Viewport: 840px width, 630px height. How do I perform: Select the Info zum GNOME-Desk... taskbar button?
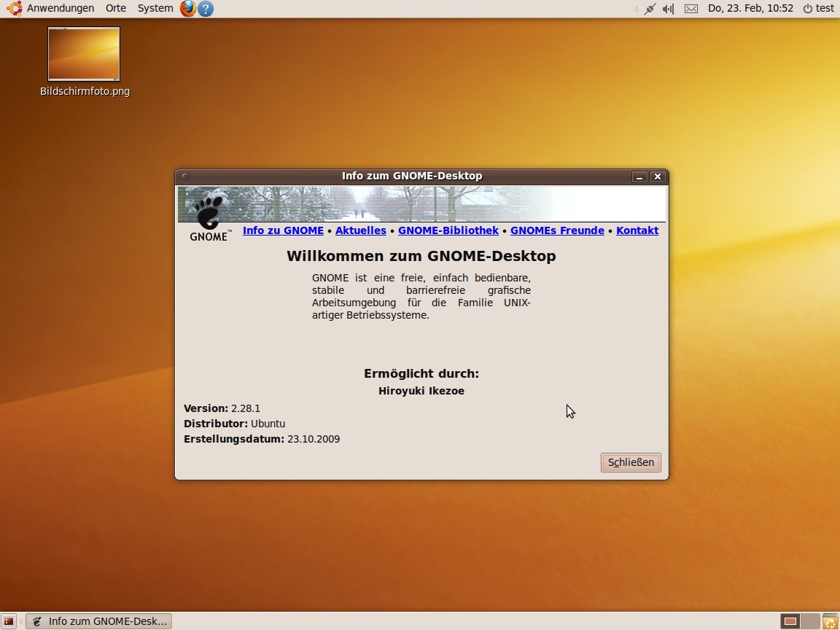pos(99,621)
